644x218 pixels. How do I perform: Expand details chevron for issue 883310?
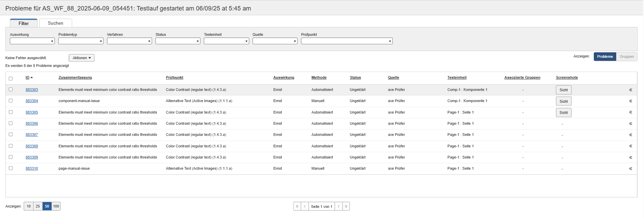630,169
